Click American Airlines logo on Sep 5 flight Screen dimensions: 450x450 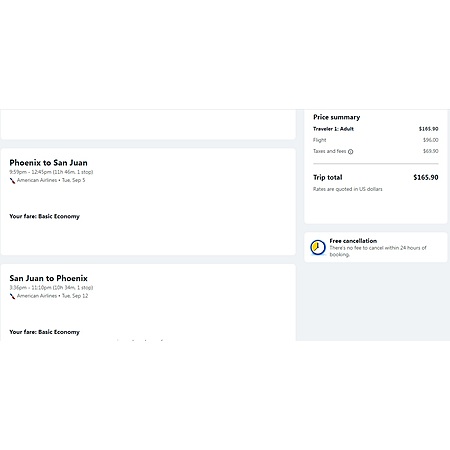[12, 181]
